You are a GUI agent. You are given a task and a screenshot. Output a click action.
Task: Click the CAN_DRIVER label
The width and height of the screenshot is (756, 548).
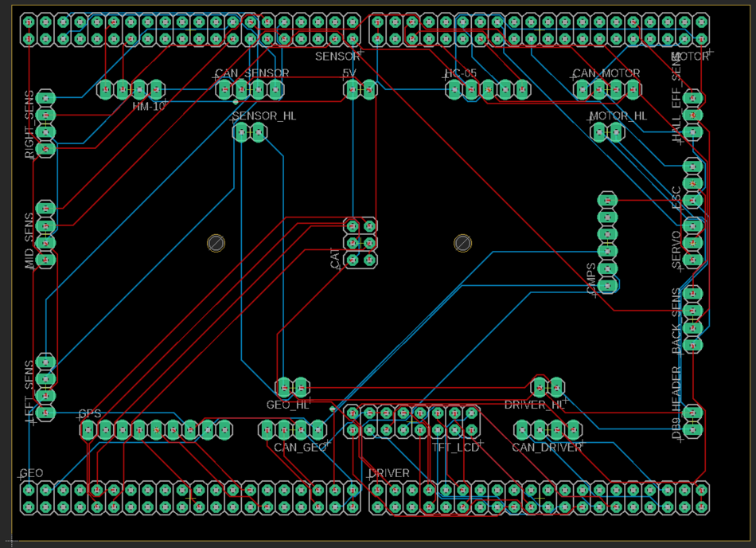point(547,448)
